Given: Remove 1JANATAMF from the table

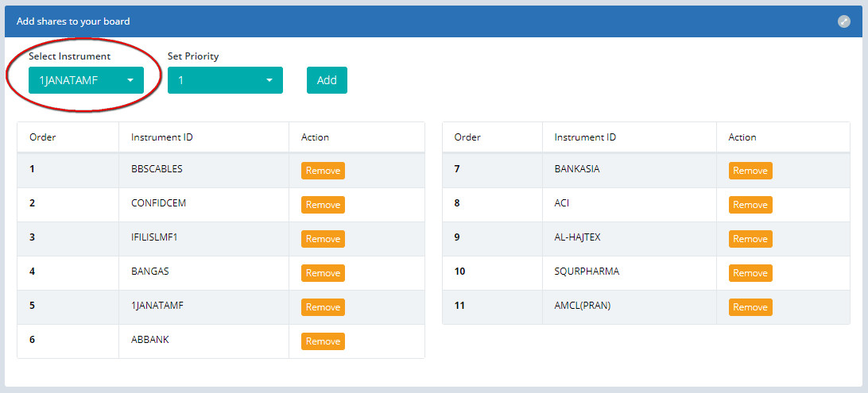Looking at the screenshot, I should 323,307.
